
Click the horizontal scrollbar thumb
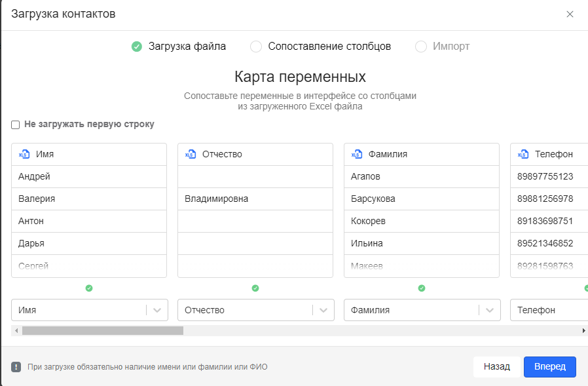pos(102,331)
